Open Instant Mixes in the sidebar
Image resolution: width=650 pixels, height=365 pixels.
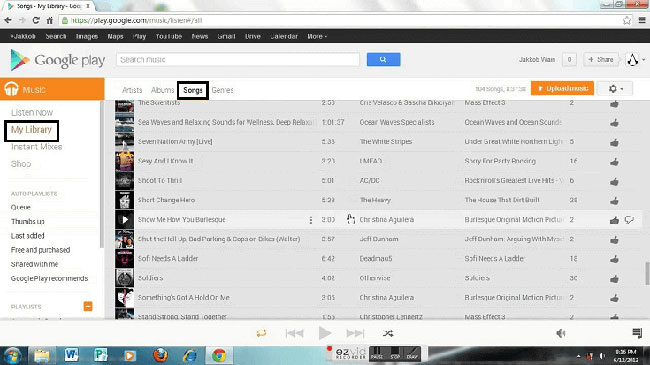[36, 147]
